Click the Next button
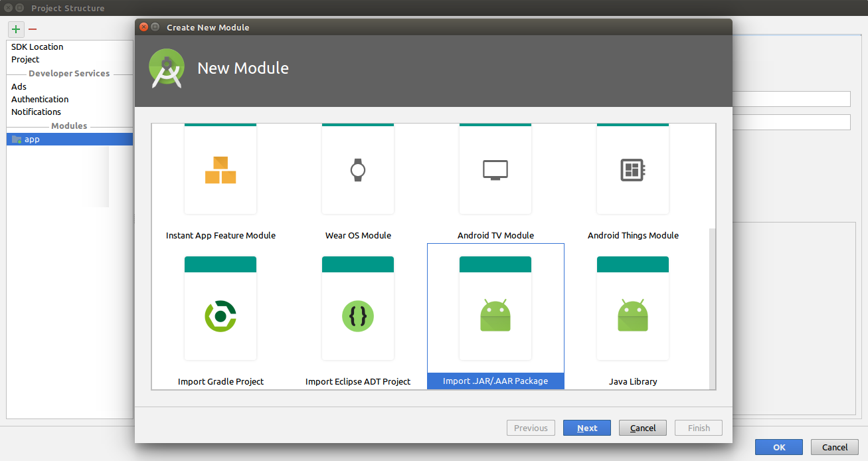The image size is (868, 461). (x=587, y=428)
